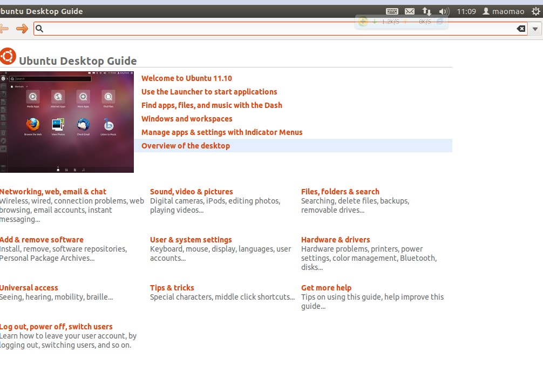Open the messaging envelope indicator
This screenshot has width=543, height=392.
coord(410,11)
